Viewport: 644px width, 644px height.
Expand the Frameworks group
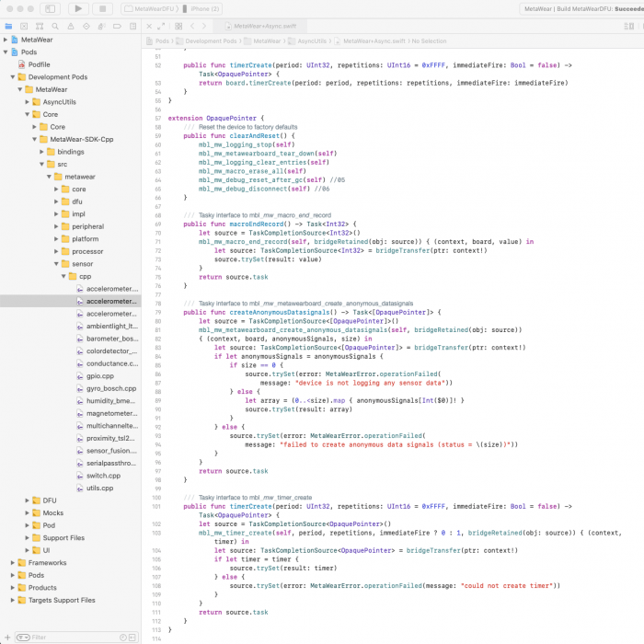coord(12,562)
